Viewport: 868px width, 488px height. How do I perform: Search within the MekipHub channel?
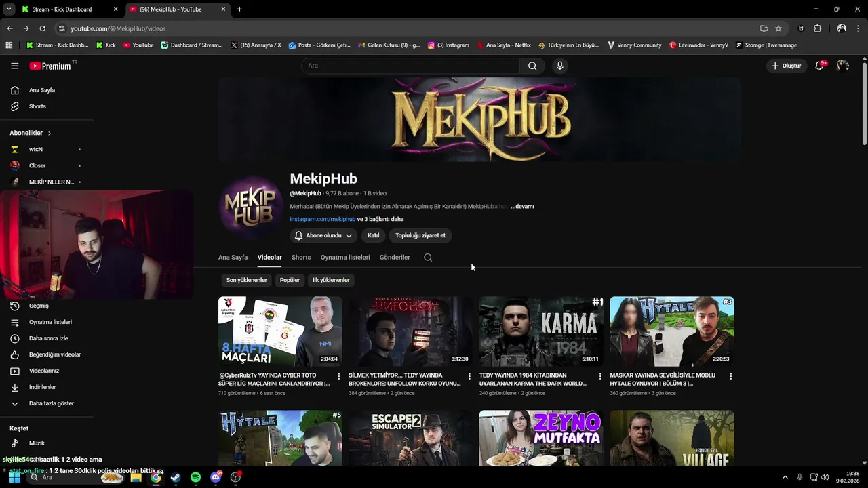pos(427,258)
